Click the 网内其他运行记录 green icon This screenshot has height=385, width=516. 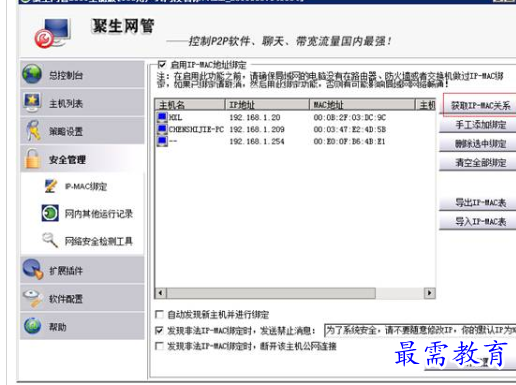click(x=50, y=213)
